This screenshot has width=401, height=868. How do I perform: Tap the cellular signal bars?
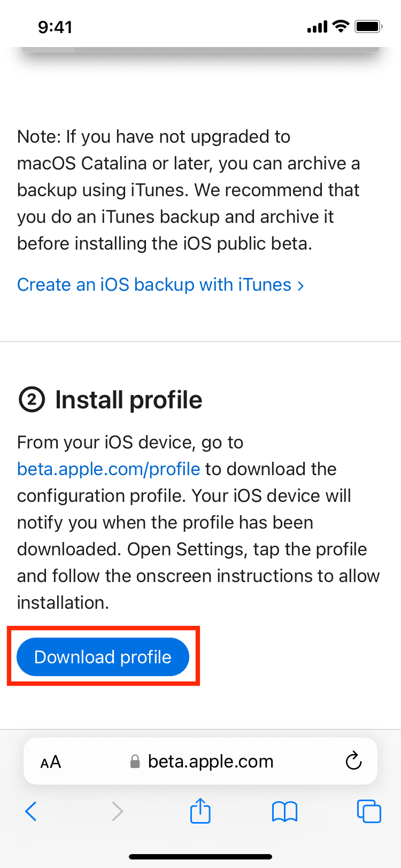[x=317, y=27]
